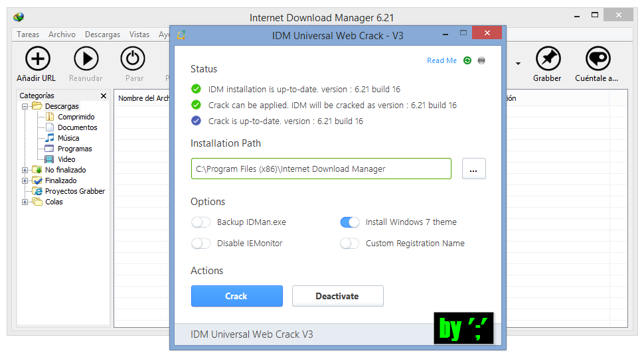The width and height of the screenshot is (644, 357).
Task: Click the crack dialog title bar icon
Action: tap(181, 35)
